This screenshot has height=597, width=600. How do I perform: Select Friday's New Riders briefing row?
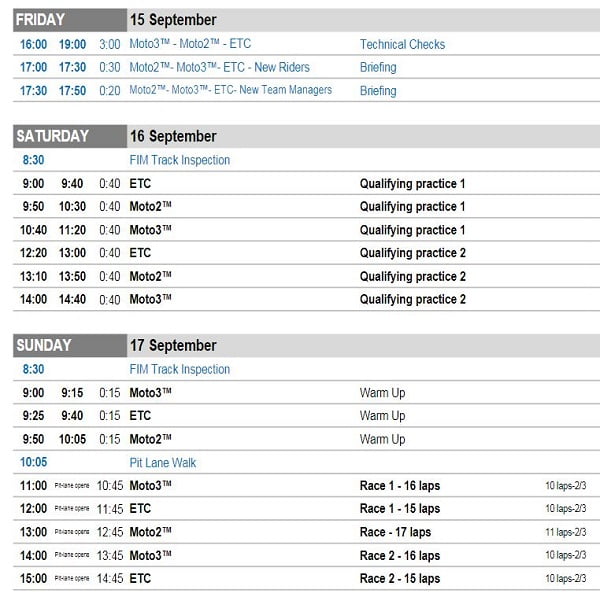[x=219, y=67]
